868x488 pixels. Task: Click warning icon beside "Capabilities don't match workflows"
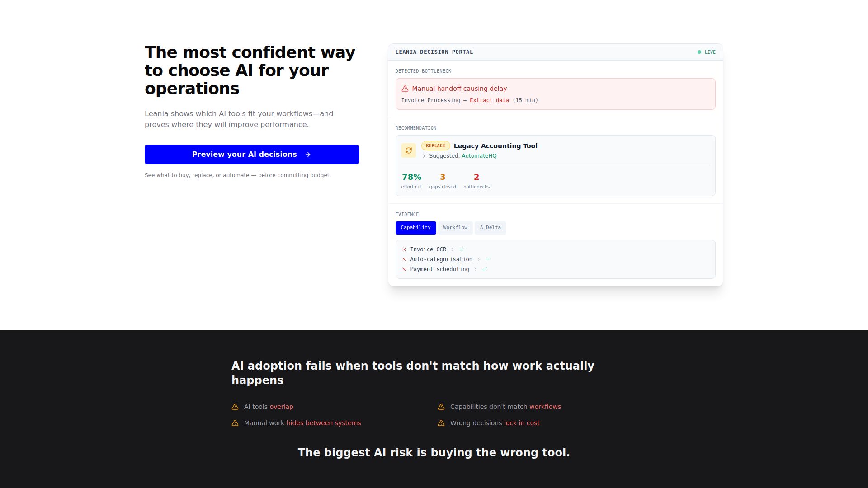click(x=441, y=407)
